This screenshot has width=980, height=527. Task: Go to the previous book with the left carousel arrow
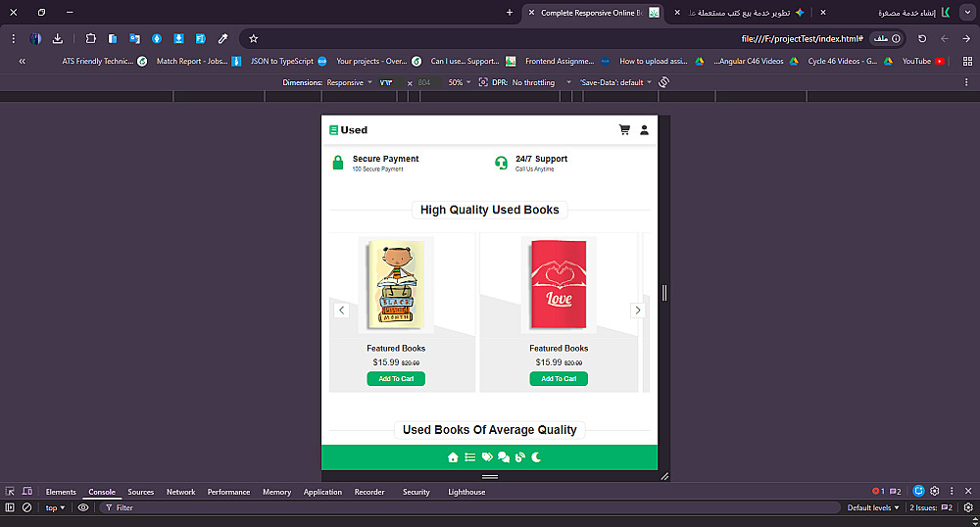[341, 310]
